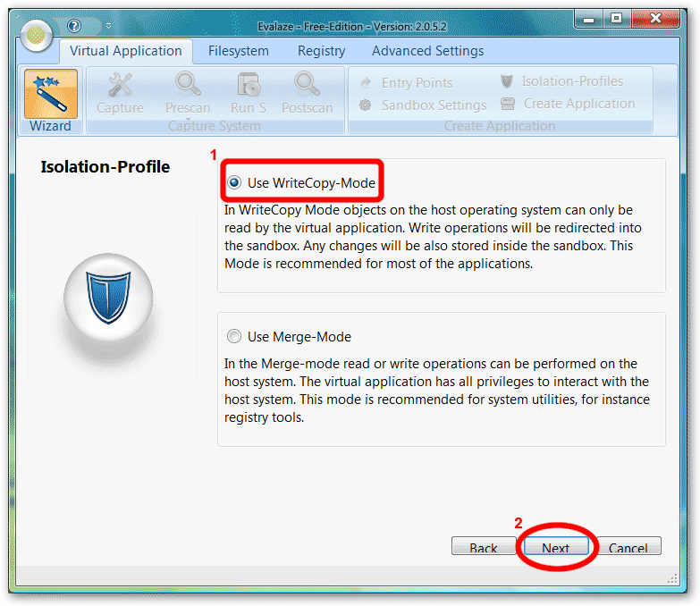Click the blue shield Isolation-Profile image
The height and width of the screenshot is (606, 700).
click(108, 297)
